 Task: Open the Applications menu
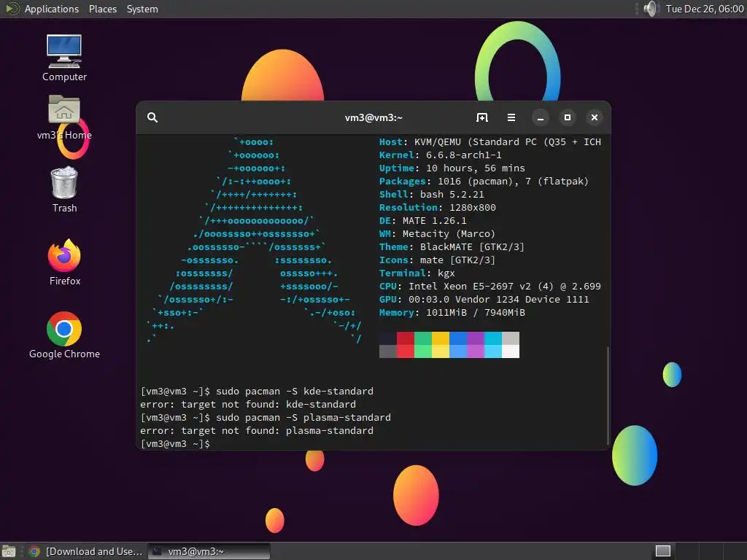click(52, 9)
